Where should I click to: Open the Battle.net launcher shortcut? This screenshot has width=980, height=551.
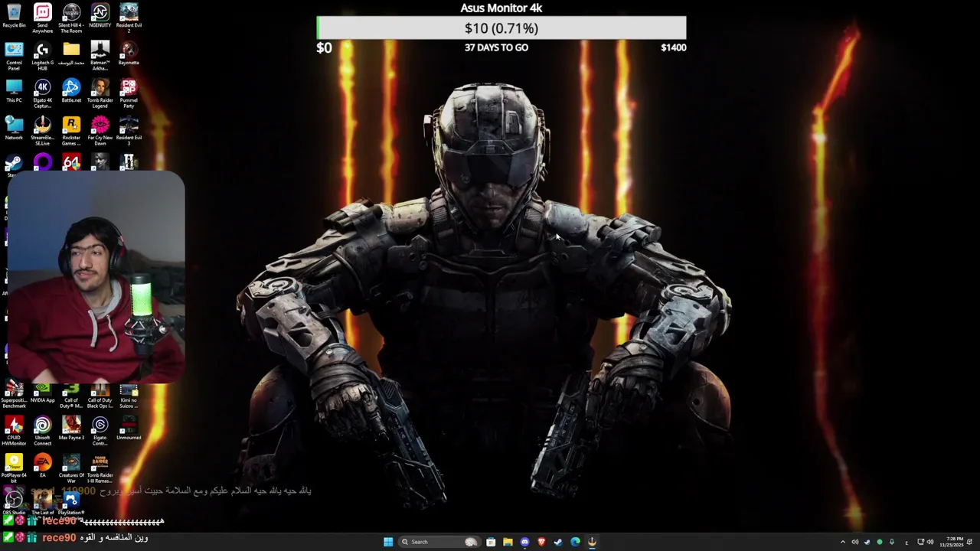71,91
